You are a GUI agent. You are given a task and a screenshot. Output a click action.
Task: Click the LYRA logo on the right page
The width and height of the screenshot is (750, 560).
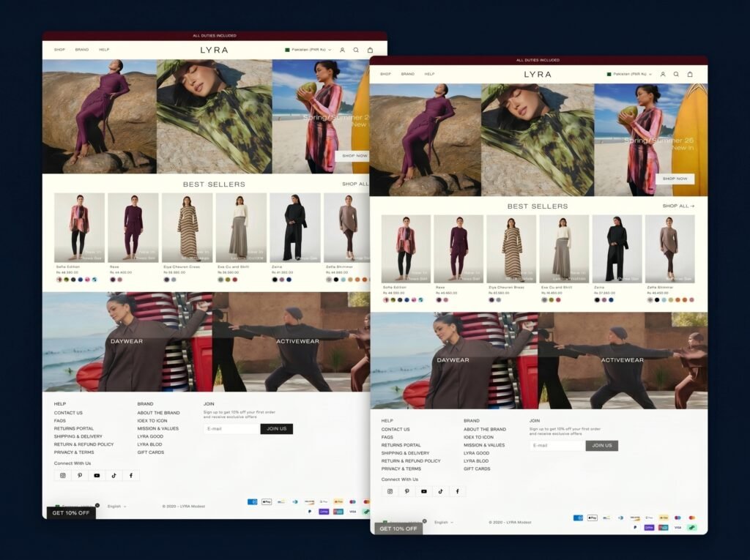[x=538, y=74]
